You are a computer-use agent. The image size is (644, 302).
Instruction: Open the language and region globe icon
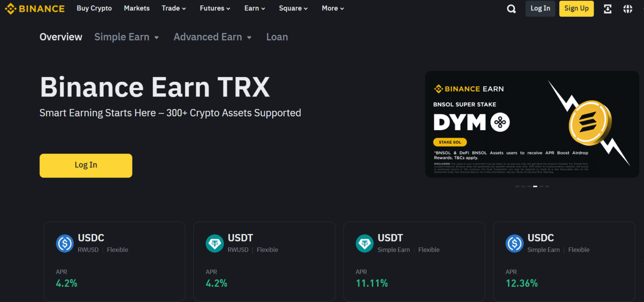[628, 8]
